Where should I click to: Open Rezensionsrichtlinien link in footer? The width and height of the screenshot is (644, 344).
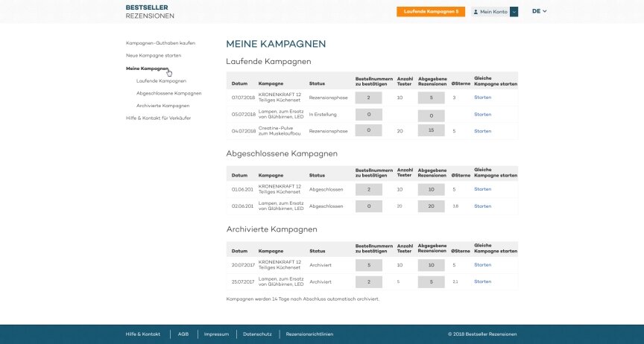click(309, 334)
